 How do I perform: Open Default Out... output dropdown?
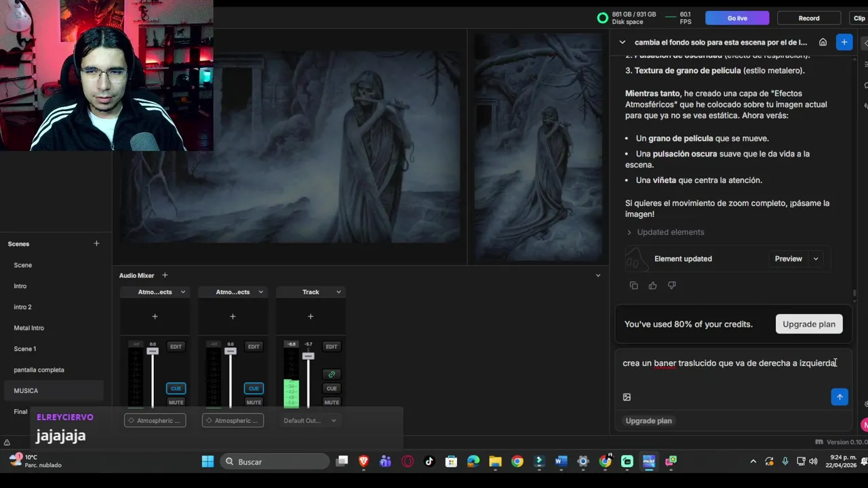click(311, 420)
